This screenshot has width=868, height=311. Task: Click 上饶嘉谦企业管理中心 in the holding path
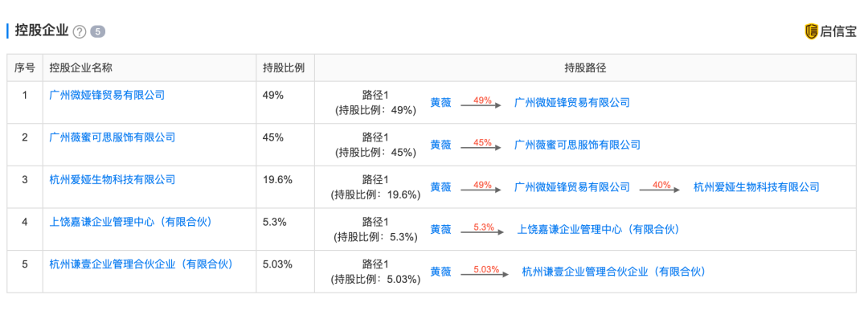pyautogui.click(x=599, y=229)
